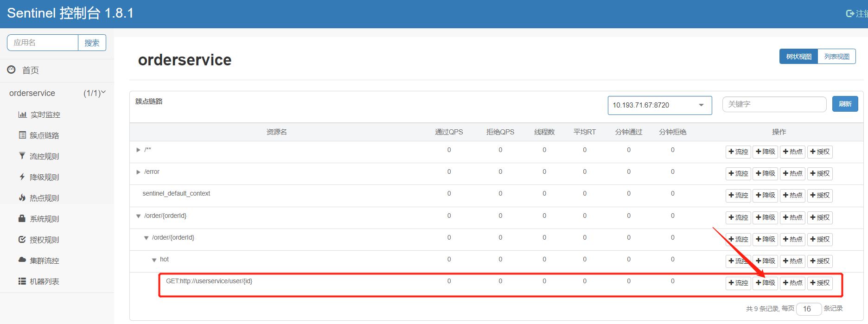This screenshot has height=324, width=868.
Task: Open 机器列表 page
Action: tap(45, 281)
